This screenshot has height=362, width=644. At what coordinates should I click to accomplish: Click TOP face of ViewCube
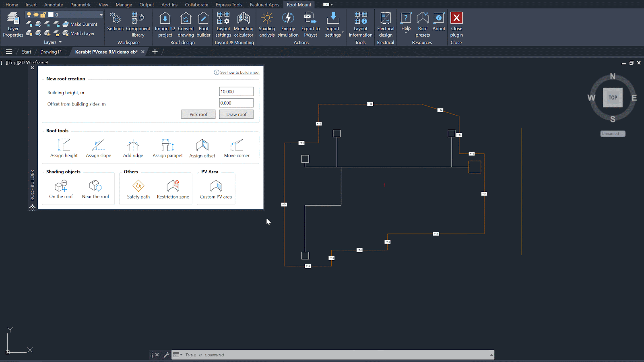[613, 97]
